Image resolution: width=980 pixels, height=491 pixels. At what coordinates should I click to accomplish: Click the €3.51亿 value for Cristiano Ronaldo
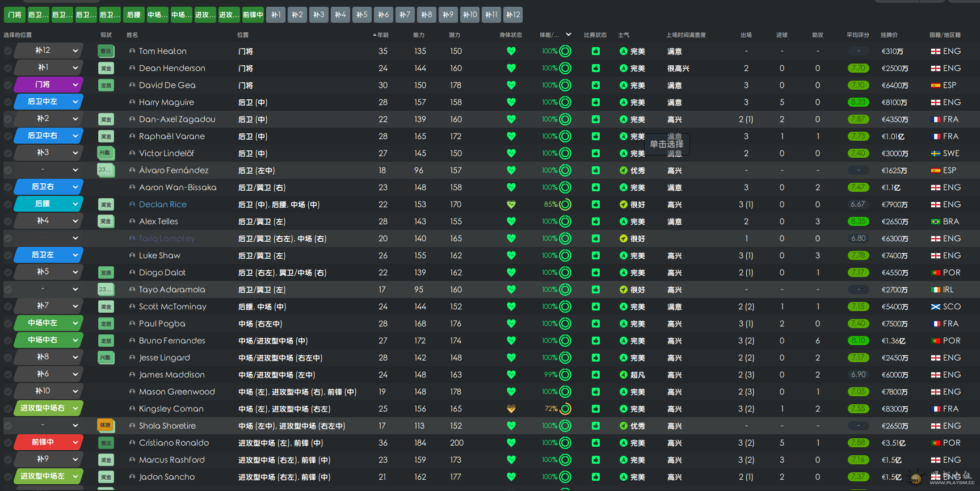coord(893,443)
